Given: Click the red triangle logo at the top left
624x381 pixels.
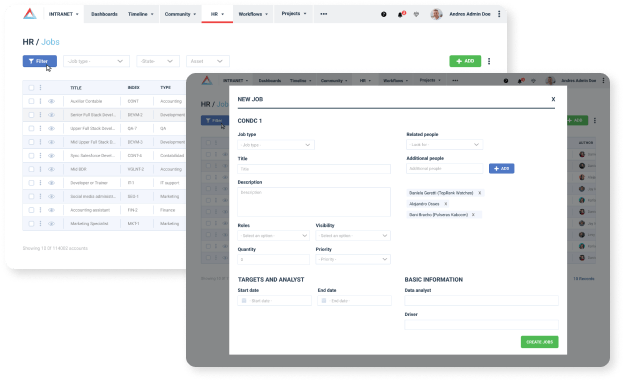Looking at the screenshot, I should coord(30,14).
